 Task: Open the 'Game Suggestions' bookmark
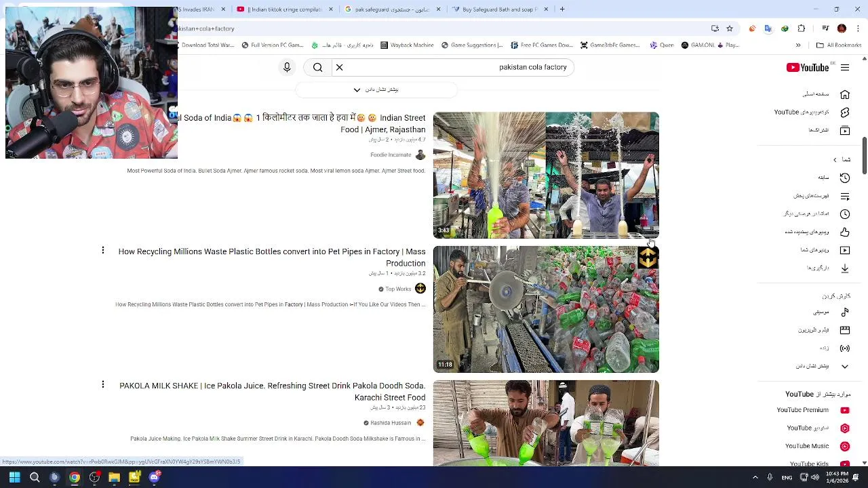(x=472, y=45)
